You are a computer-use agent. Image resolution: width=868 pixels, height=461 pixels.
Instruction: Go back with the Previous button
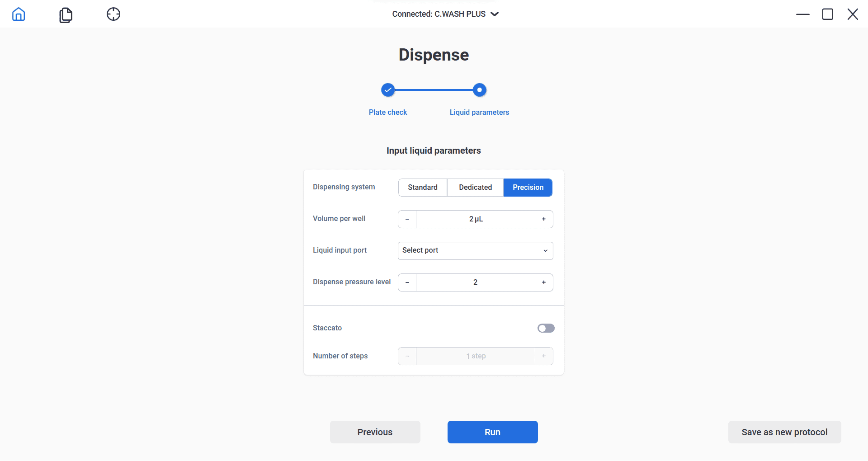[375, 432]
